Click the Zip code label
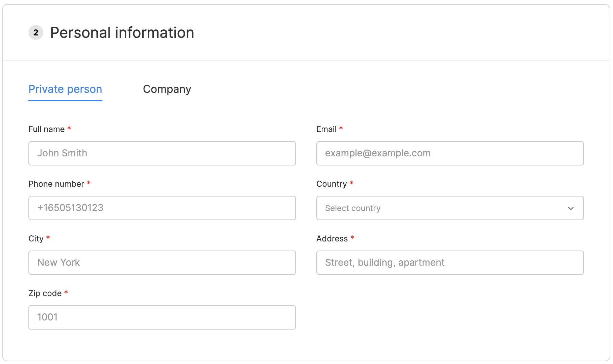The image size is (613, 364). (45, 293)
